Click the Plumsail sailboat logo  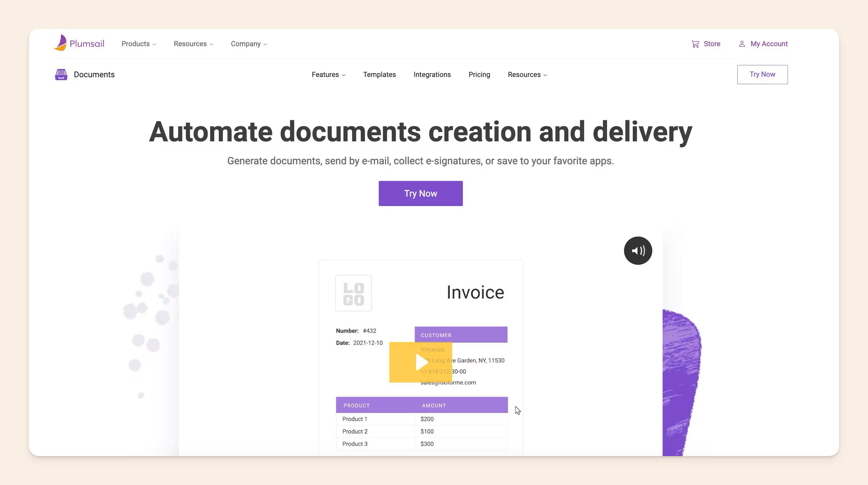pos(61,43)
